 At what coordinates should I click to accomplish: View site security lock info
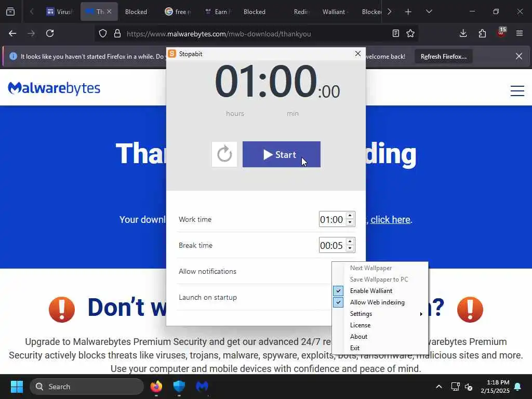(117, 34)
